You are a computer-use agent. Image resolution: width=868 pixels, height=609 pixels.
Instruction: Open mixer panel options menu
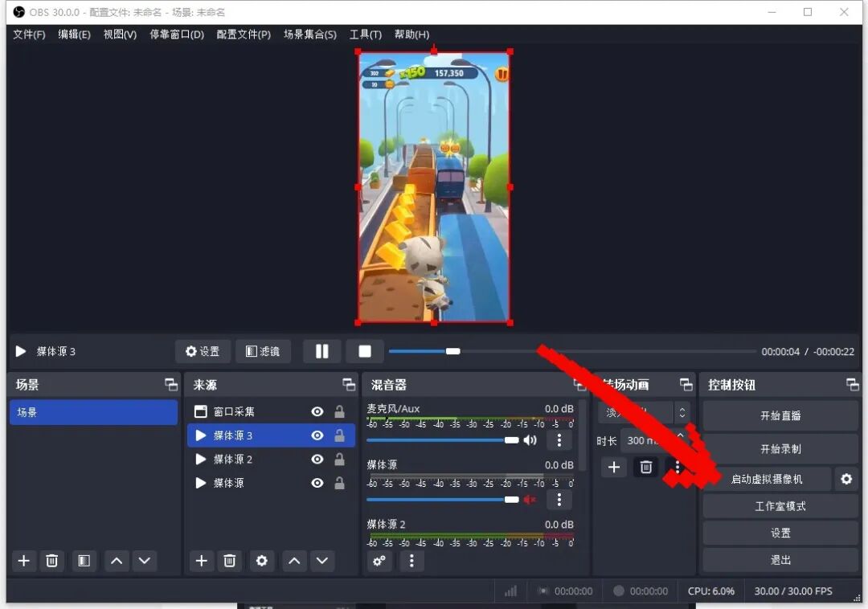click(411, 561)
